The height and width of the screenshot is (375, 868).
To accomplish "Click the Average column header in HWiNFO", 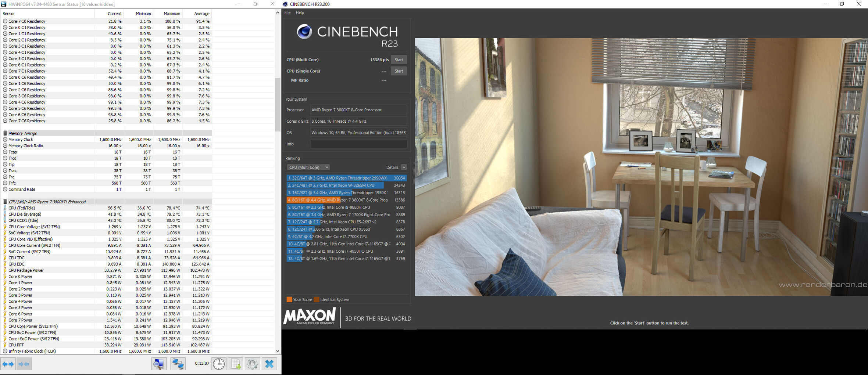I will [197, 14].
